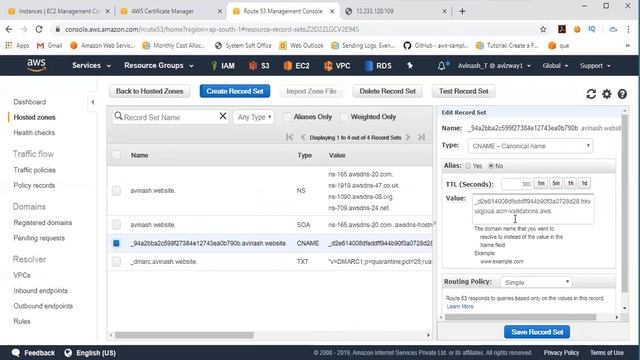Image resolution: width=640 pixels, height=360 pixels.
Task: Click the edit panel vertical scrollbar
Action: coord(624,203)
